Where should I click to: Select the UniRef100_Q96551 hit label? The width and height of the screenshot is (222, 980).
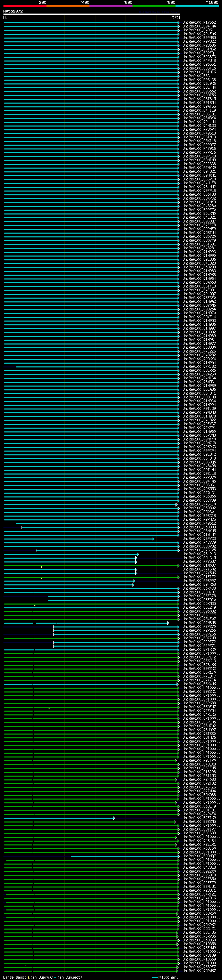pyautogui.click(x=199, y=65)
